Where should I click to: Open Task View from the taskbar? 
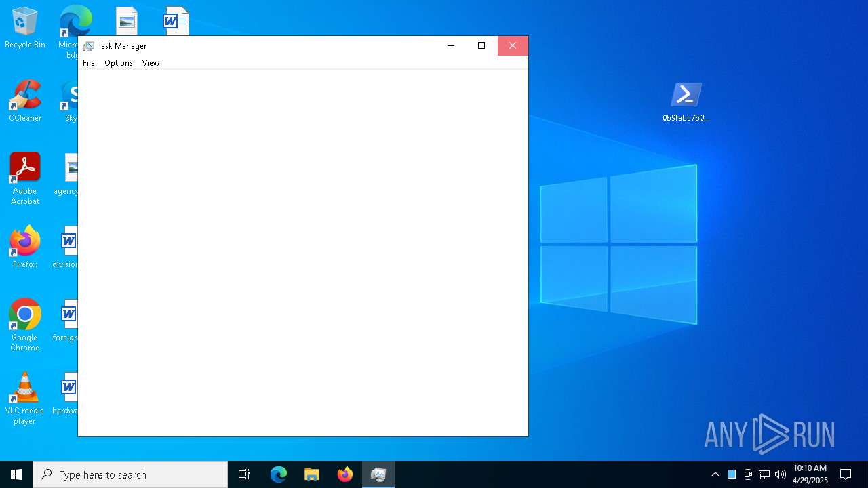(x=244, y=474)
